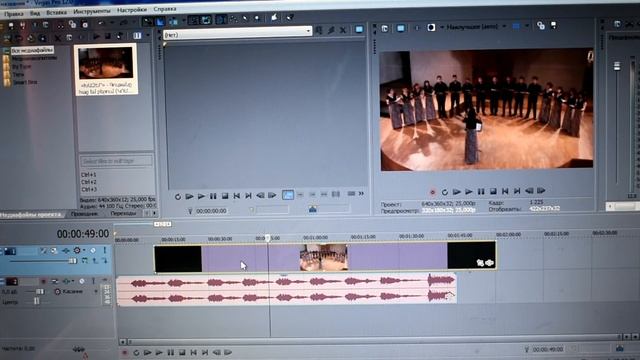This screenshot has width=640, height=360.
Task: Click the master bus volume fader
Action: tap(617, 67)
